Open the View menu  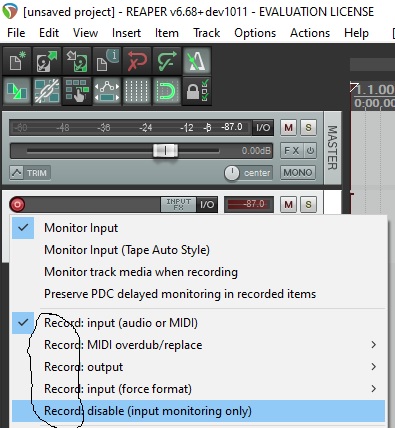[86, 33]
